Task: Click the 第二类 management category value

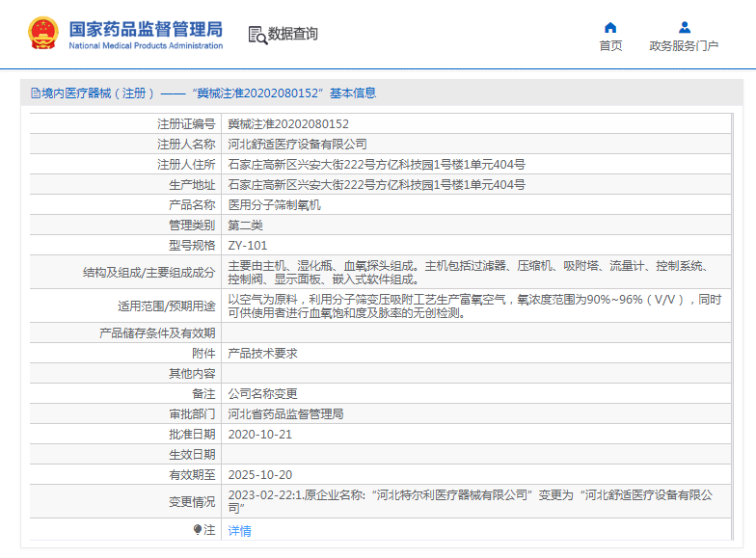Action: point(245,226)
